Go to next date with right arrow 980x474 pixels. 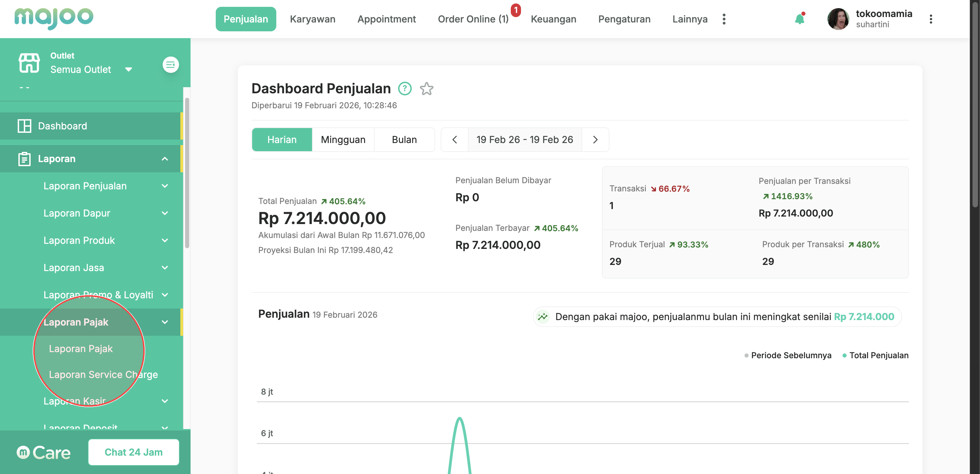595,140
